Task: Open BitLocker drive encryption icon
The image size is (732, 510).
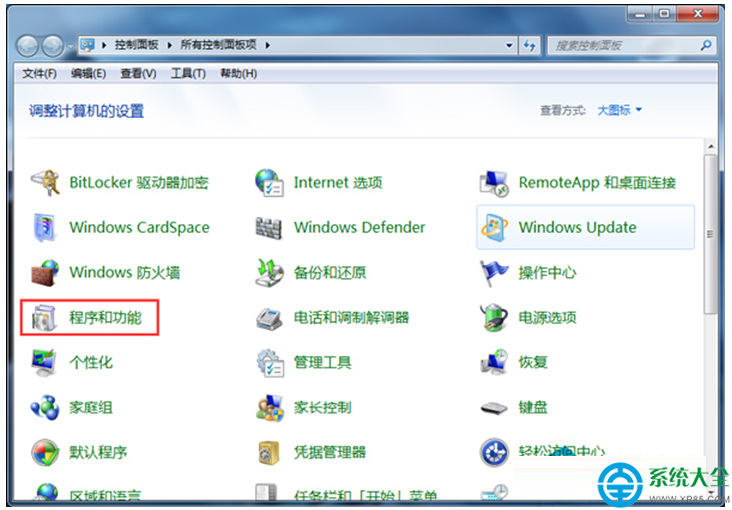Action: pyautogui.click(x=45, y=183)
